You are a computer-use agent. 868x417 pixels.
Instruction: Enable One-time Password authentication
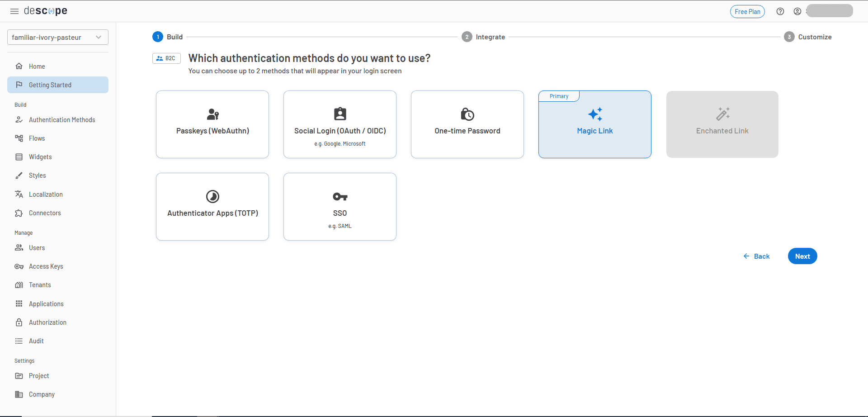[467, 124]
